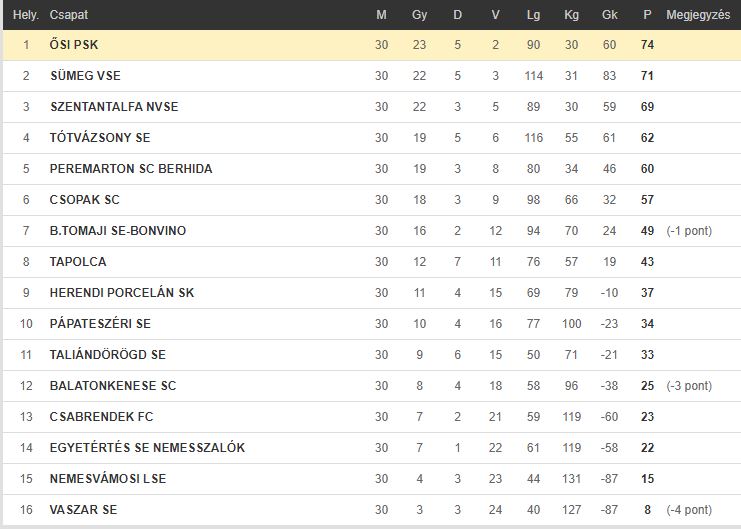The height and width of the screenshot is (529, 741).
Task: Click the Gk goal difference header
Action: click(610, 15)
